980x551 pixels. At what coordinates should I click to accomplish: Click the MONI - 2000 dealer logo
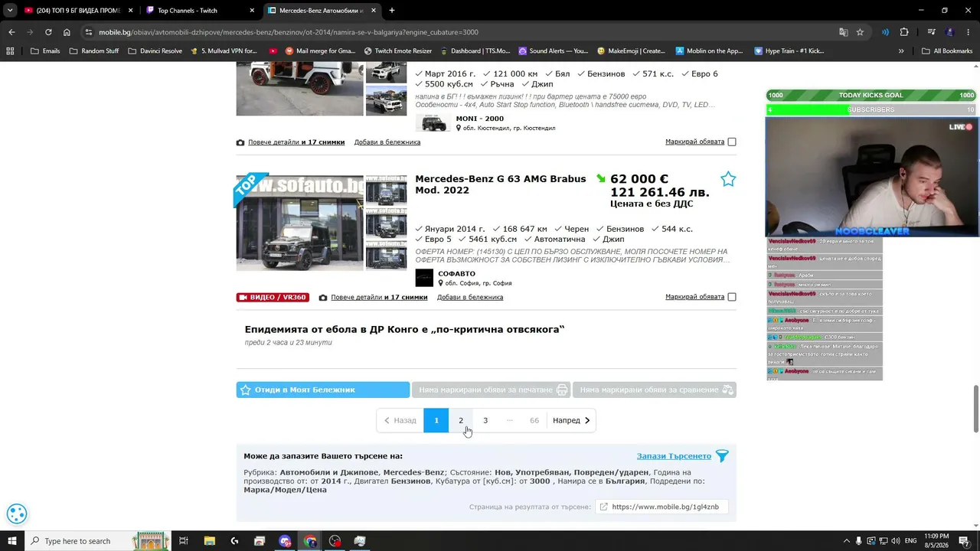(433, 123)
